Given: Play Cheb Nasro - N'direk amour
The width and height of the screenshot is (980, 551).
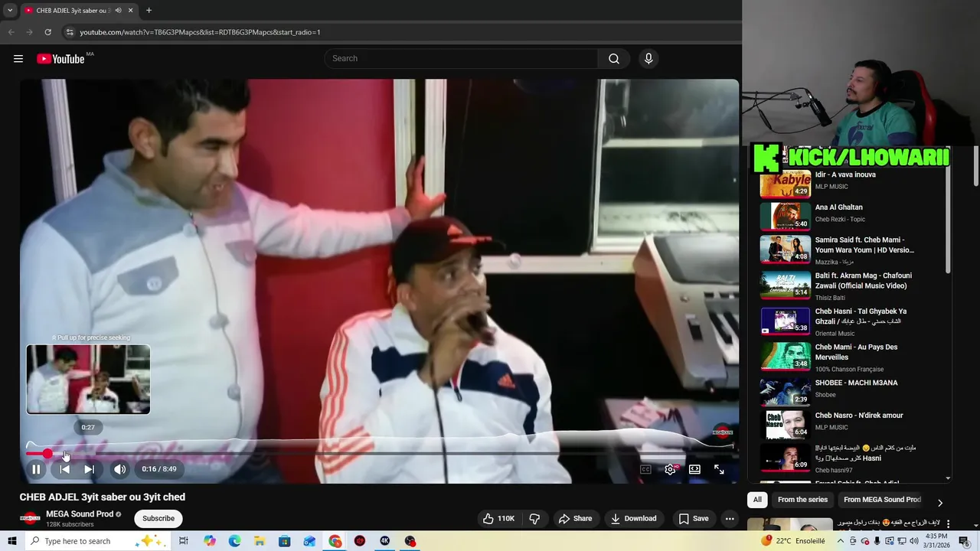Looking at the screenshot, I should pos(853,422).
